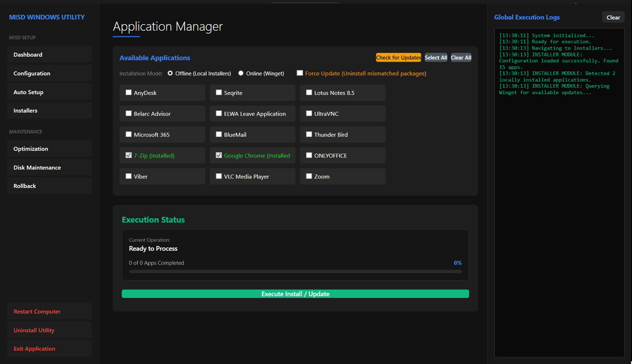Clear the Global Execution Logs

click(x=613, y=17)
